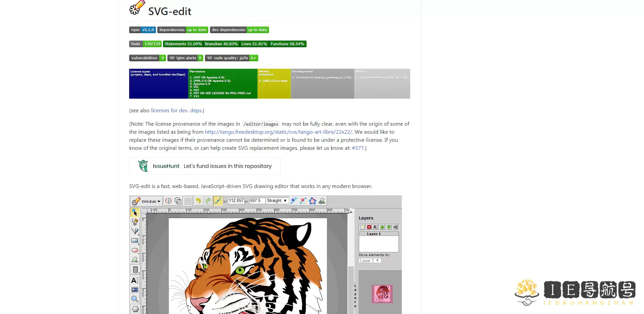Toggle the highlighted node edit button
This screenshot has height=314, width=644.
[218, 201]
